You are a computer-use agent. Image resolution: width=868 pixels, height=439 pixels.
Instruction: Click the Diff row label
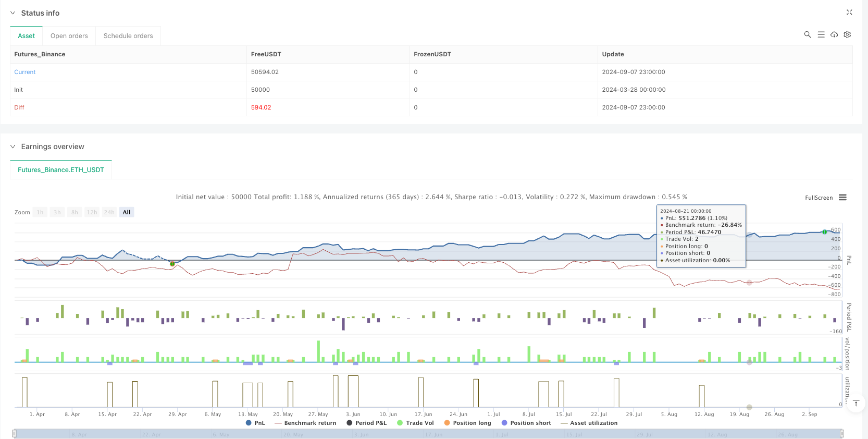pyautogui.click(x=19, y=107)
